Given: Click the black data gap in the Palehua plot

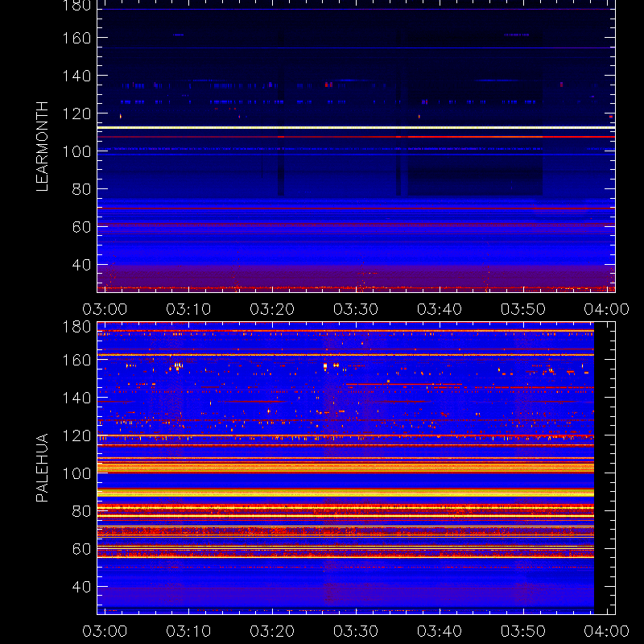Looking at the screenshot, I should [x=605, y=469].
